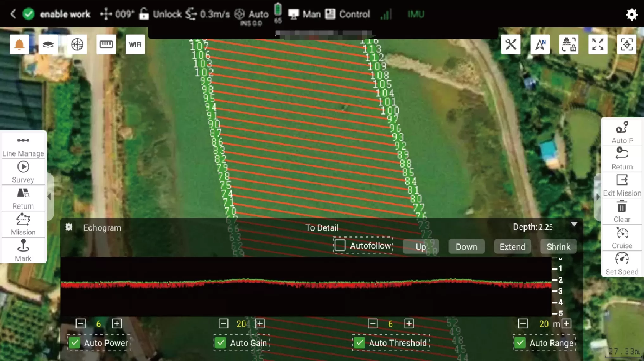Click the north arrow orientation button

point(540,45)
